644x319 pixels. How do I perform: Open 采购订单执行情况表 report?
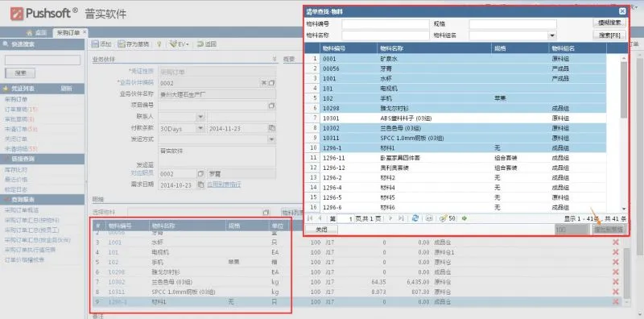pyautogui.click(x=30, y=250)
